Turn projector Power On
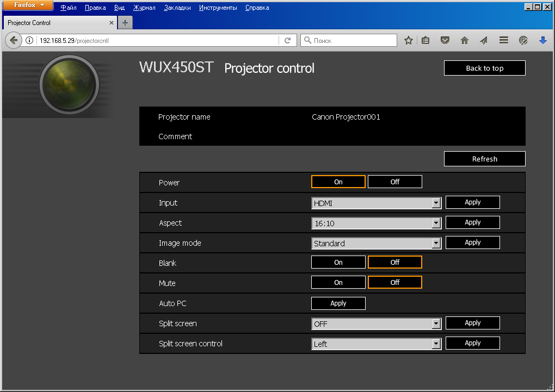 tap(338, 182)
